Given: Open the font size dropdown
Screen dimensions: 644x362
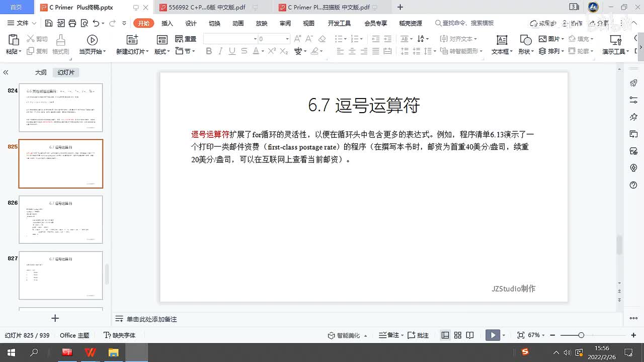Looking at the screenshot, I should point(287,39).
